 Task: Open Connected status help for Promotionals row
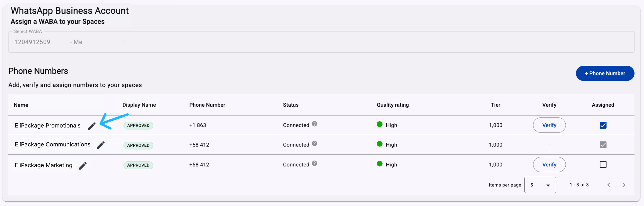pos(314,124)
